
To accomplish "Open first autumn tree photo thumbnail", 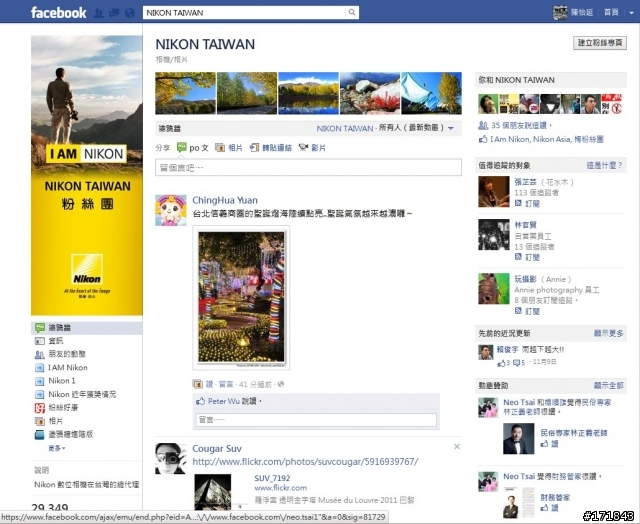I will [x=185, y=93].
